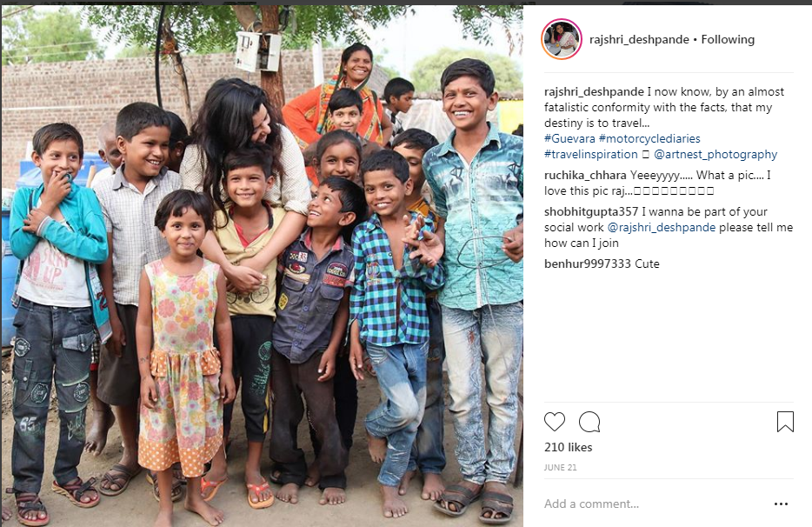The width and height of the screenshot is (812, 527).
Task: Visit the @artnest_photography profile
Action: coord(715,154)
